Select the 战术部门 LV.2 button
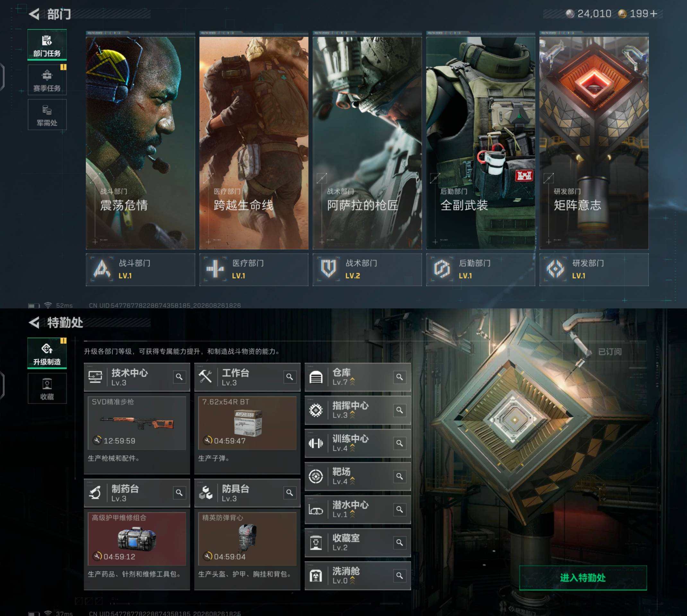687x616 pixels. point(367,270)
